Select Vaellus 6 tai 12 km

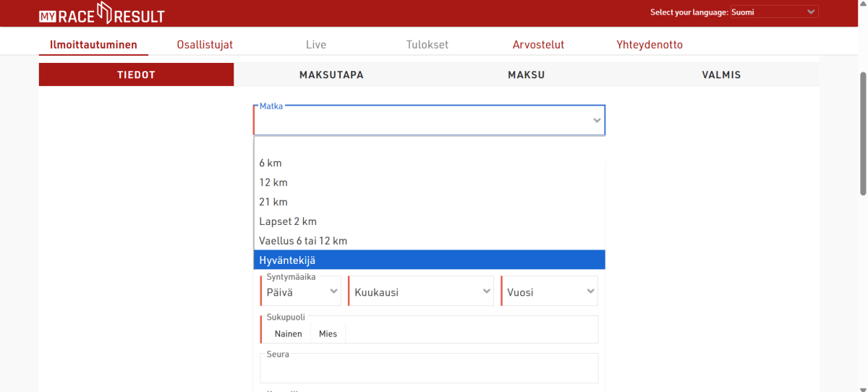(x=303, y=241)
